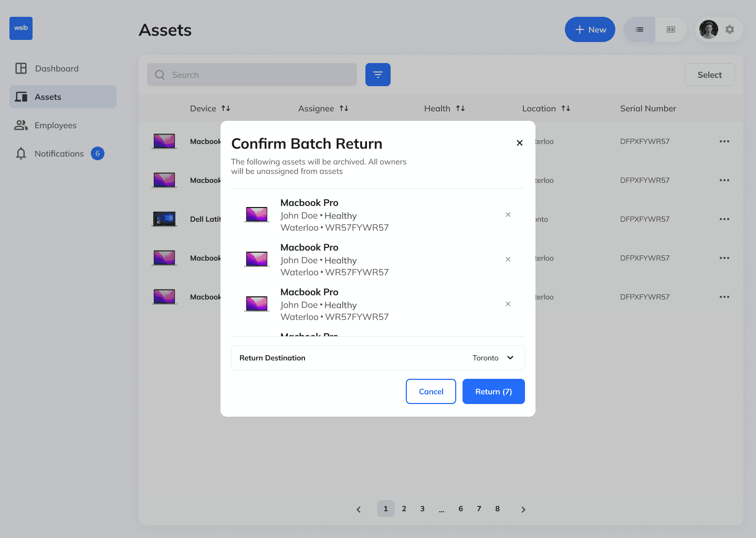Switch to list view

click(639, 29)
